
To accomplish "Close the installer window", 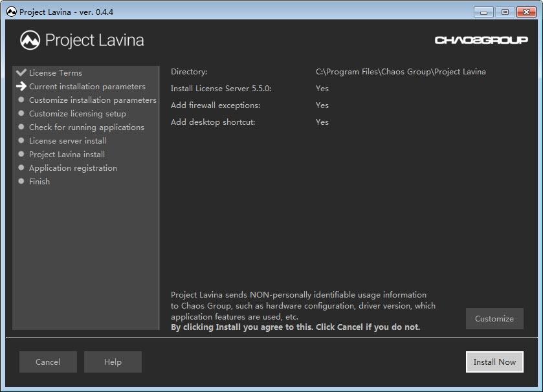I will [526, 12].
